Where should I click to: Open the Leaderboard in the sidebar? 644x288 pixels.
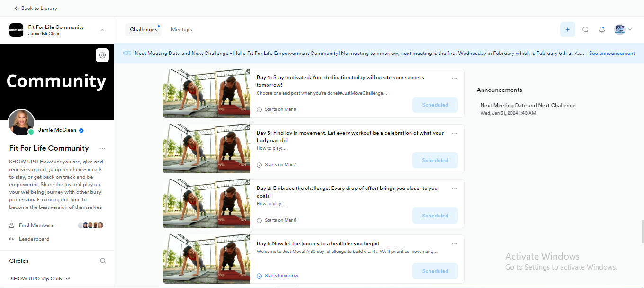tap(34, 239)
